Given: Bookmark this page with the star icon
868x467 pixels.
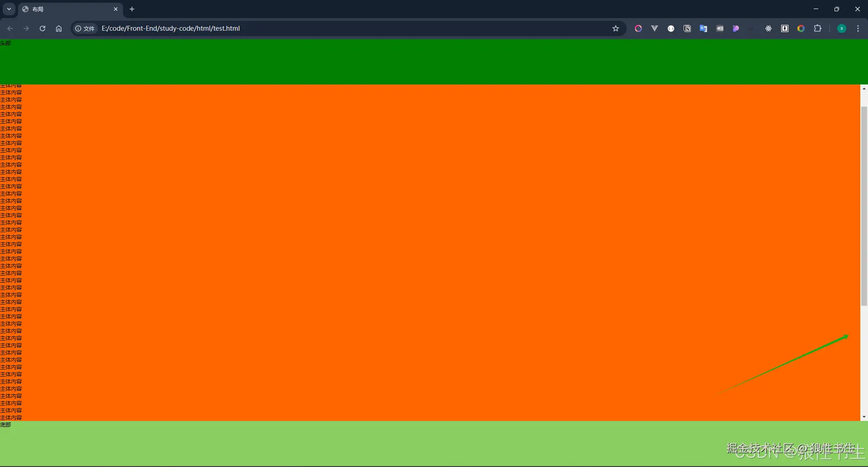Looking at the screenshot, I should 616,28.
